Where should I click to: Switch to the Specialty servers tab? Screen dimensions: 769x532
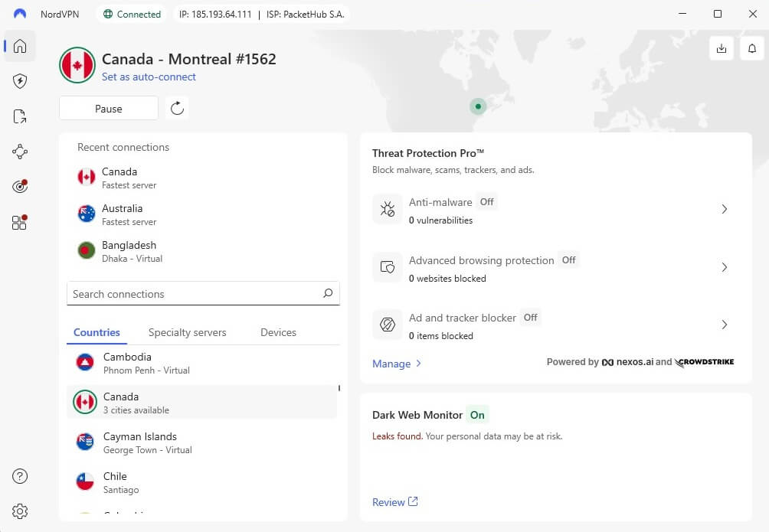(187, 332)
